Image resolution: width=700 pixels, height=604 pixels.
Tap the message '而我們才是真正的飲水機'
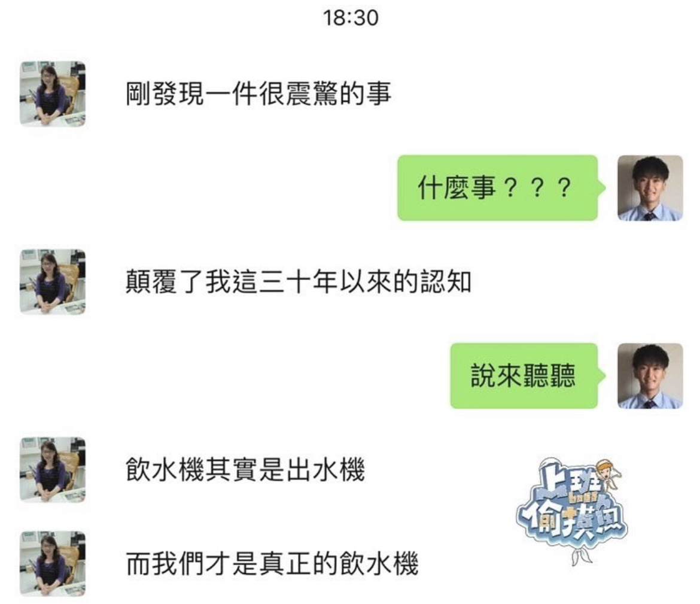click(272, 564)
